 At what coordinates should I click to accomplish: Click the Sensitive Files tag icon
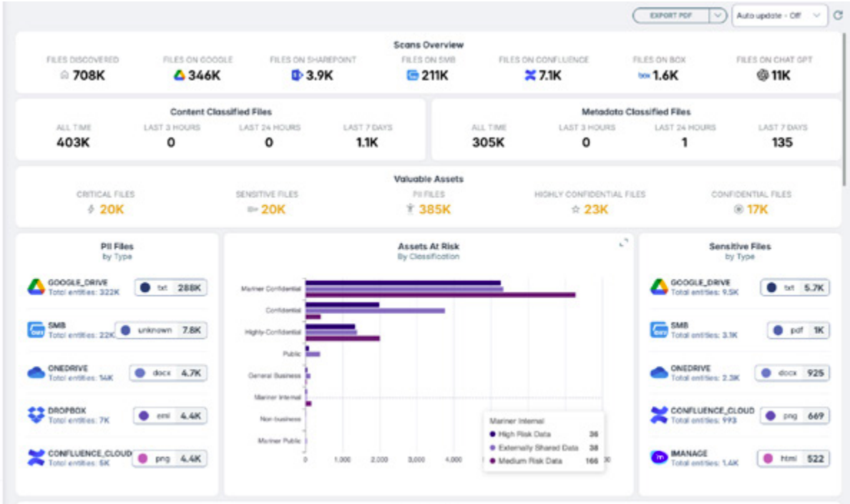(252, 209)
